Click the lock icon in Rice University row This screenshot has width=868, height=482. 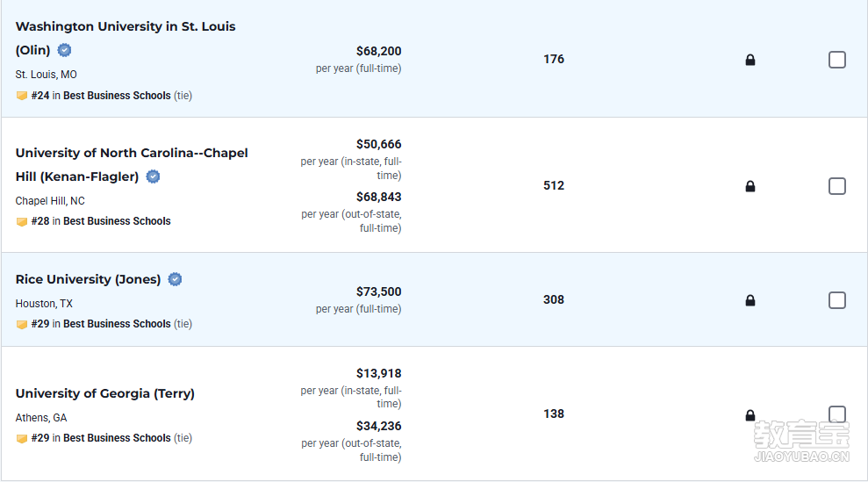coord(750,300)
